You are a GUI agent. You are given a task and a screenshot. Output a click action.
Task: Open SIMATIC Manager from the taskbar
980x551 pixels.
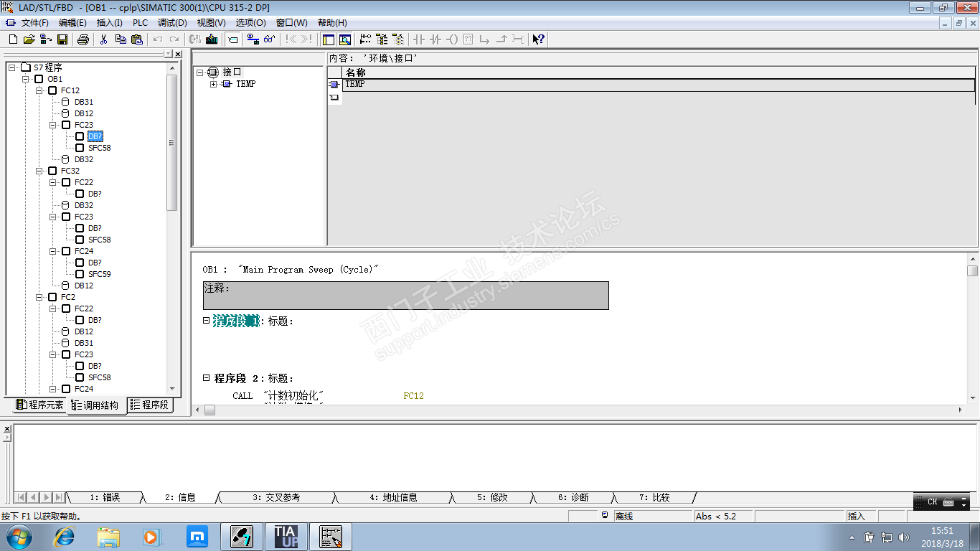(x=242, y=537)
